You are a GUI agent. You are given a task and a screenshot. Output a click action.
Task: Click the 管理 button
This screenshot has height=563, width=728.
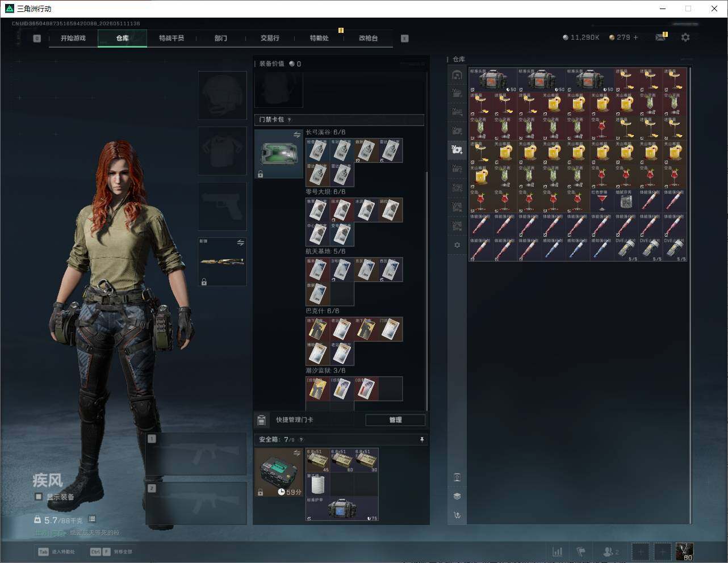click(x=395, y=420)
